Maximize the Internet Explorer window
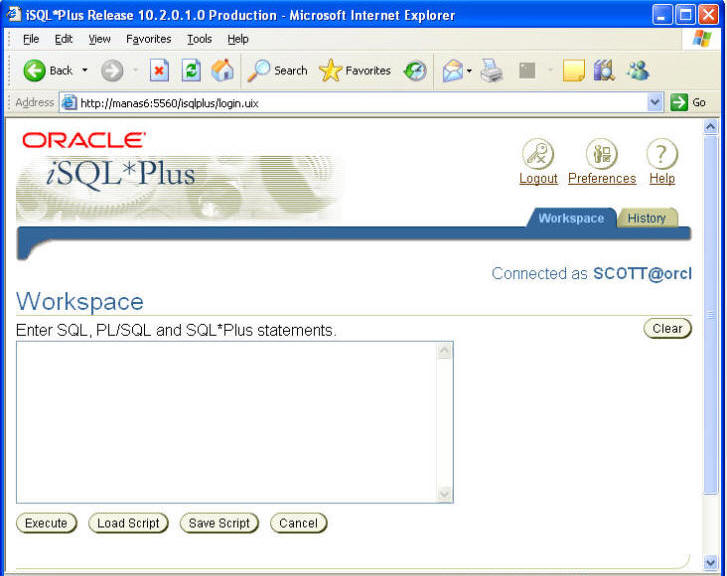Viewport: 727px width, 576px height. [x=685, y=15]
